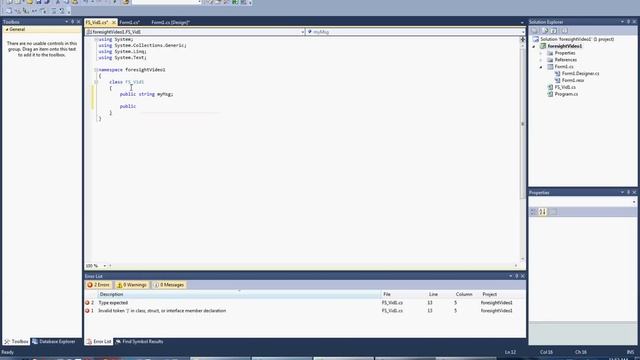The height and width of the screenshot is (360, 640).
Task: Click Solution Explorer Show All Files icon
Action: pos(544,31)
